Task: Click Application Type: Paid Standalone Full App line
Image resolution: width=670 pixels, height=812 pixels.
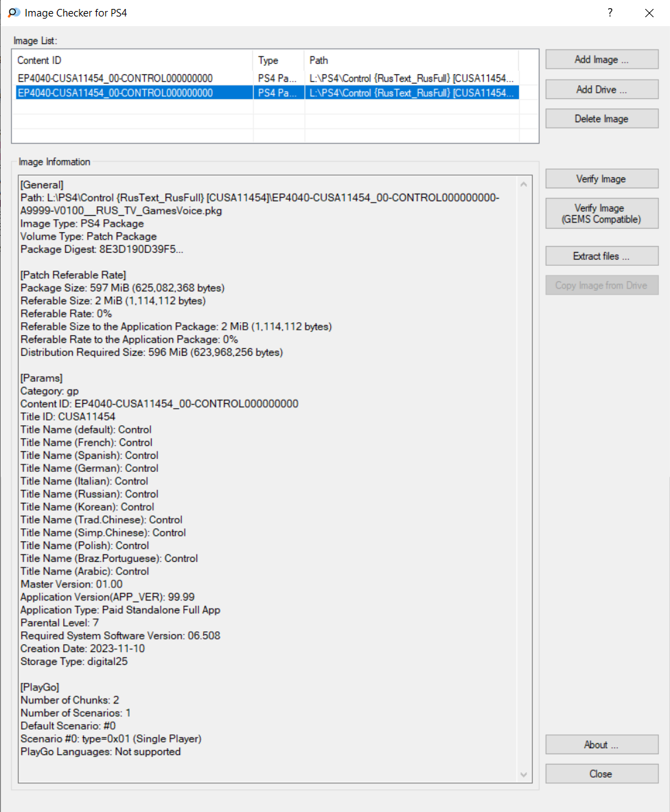Action: tap(121, 610)
